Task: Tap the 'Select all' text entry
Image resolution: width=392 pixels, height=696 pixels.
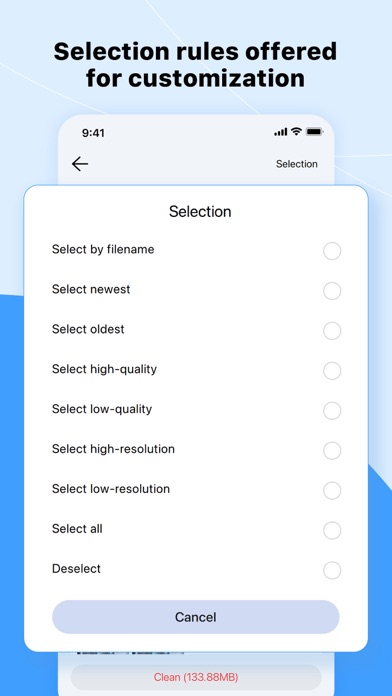Action: point(77,529)
